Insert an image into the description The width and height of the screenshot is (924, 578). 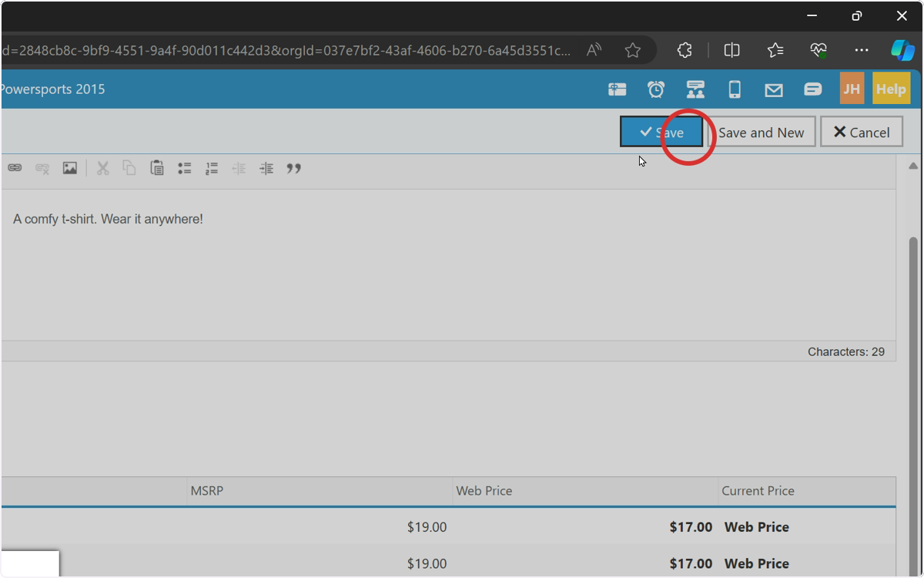click(x=70, y=168)
